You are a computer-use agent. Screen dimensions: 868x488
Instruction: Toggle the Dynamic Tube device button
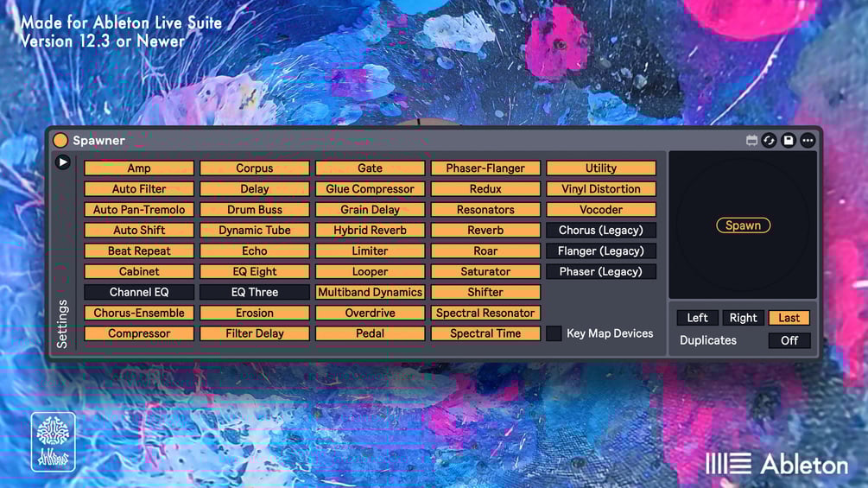pyautogui.click(x=255, y=230)
